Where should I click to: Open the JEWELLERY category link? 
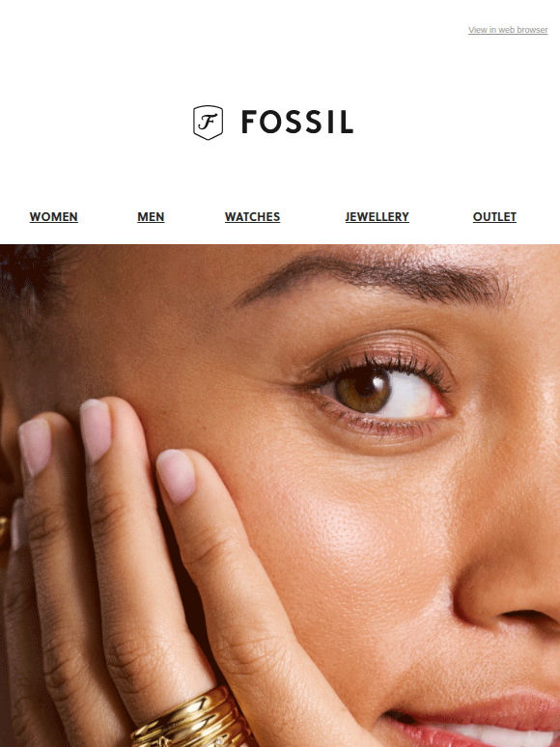click(377, 217)
